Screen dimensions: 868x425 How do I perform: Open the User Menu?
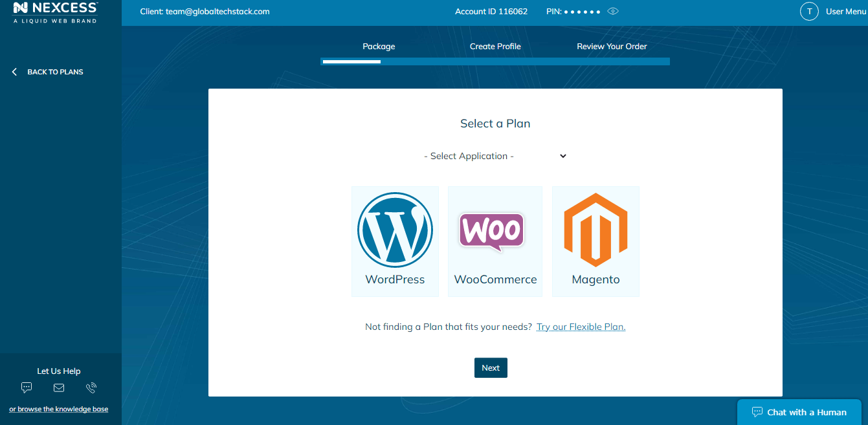click(x=845, y=11)
